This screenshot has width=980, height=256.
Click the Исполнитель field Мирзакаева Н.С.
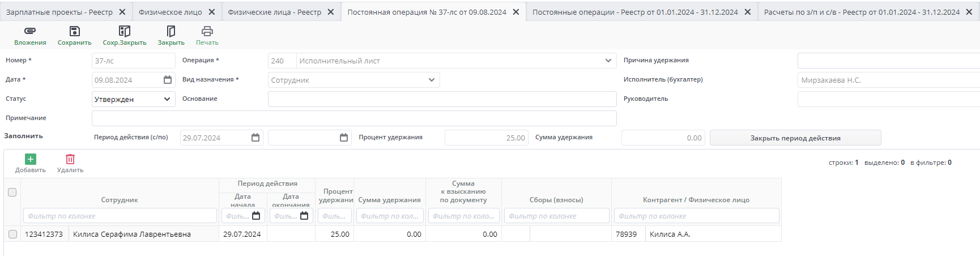click(888, 80)
